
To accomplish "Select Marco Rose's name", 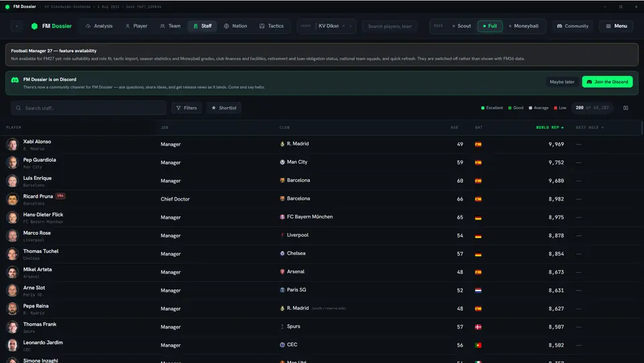I will coord(37,233).
